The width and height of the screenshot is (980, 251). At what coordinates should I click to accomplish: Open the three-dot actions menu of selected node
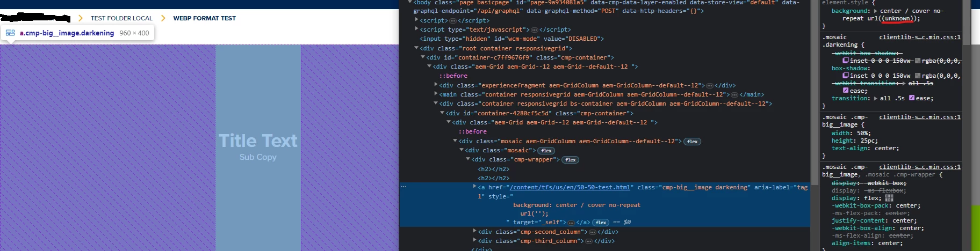click(403, 187)
